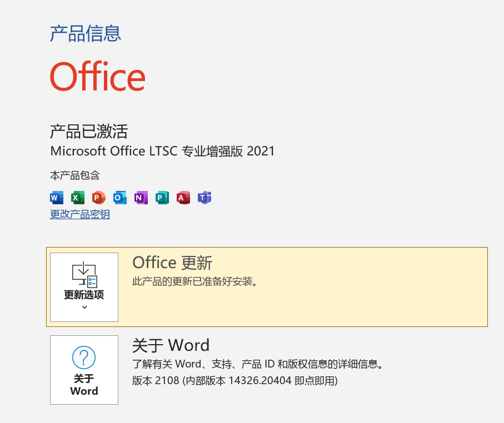Click the Word app icon
504x423 pixels.
[57, 198]
